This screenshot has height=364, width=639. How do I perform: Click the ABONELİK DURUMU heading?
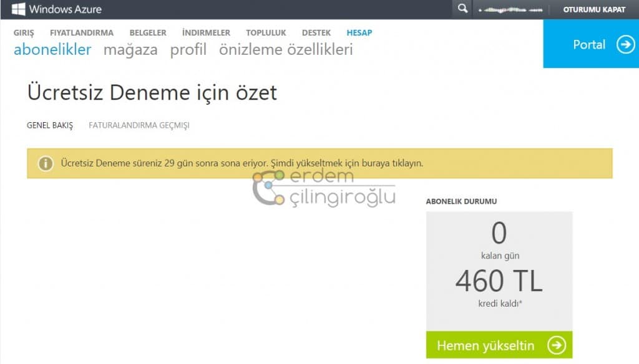click(461, 201)
